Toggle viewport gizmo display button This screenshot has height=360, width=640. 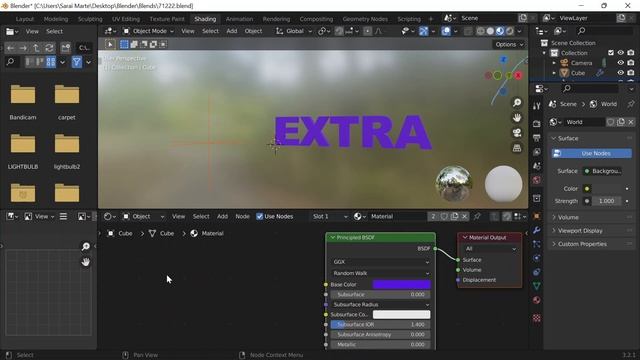(423, 31)
